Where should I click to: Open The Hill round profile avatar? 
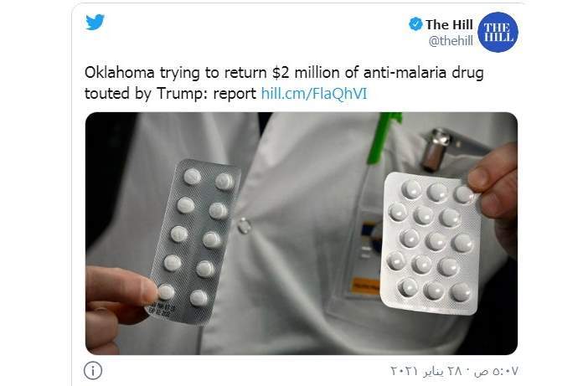point(498,32)
